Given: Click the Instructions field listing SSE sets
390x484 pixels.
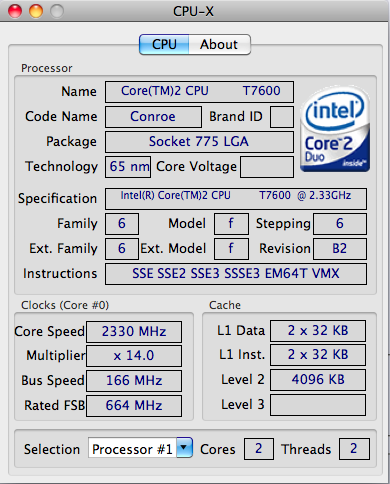Looking at the screenshot, I should click(236, 274).
